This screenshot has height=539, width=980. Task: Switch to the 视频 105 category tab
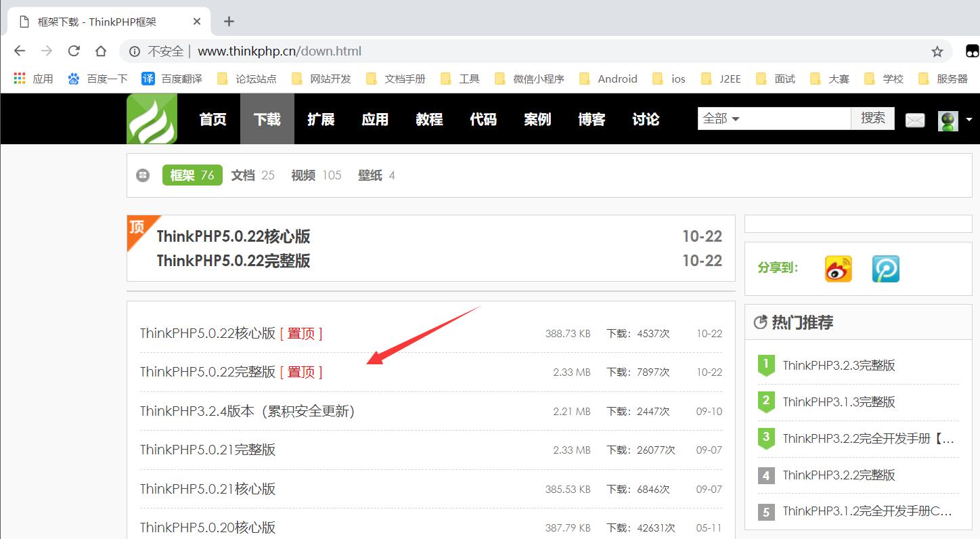pyautogui.click(x=316, y=175)
